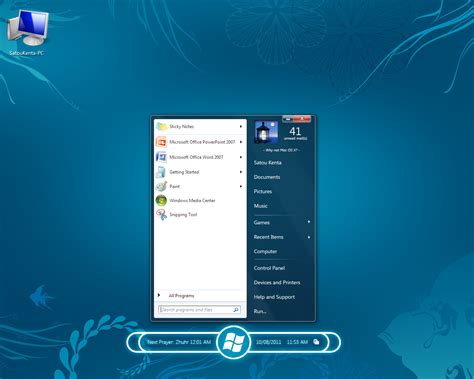
Task: Click the 11:53 AM clock
Action: click(297, 342)
